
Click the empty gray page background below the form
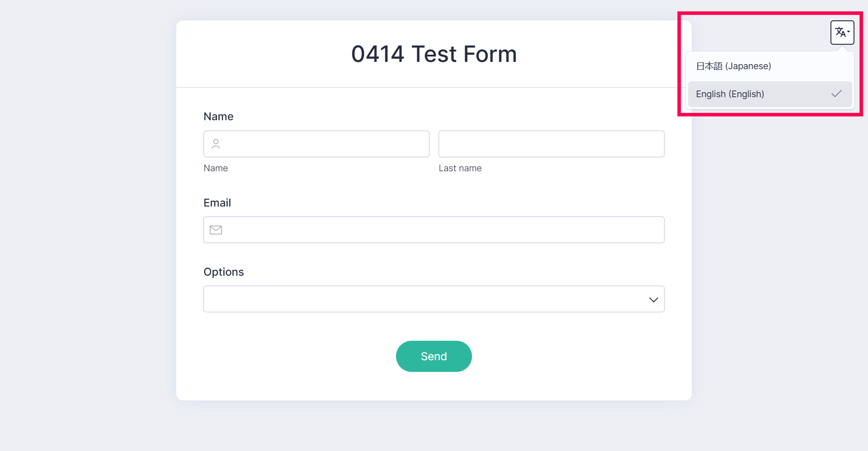coord(434,427)
